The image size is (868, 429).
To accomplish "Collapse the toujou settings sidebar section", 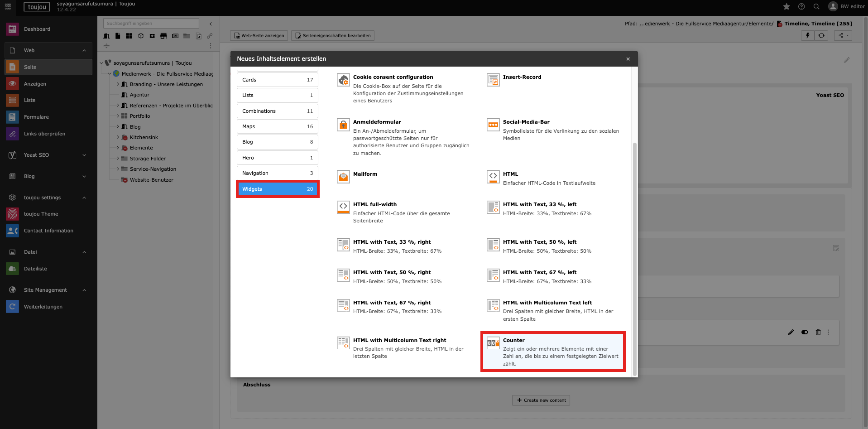I will (x=84, y=198).
